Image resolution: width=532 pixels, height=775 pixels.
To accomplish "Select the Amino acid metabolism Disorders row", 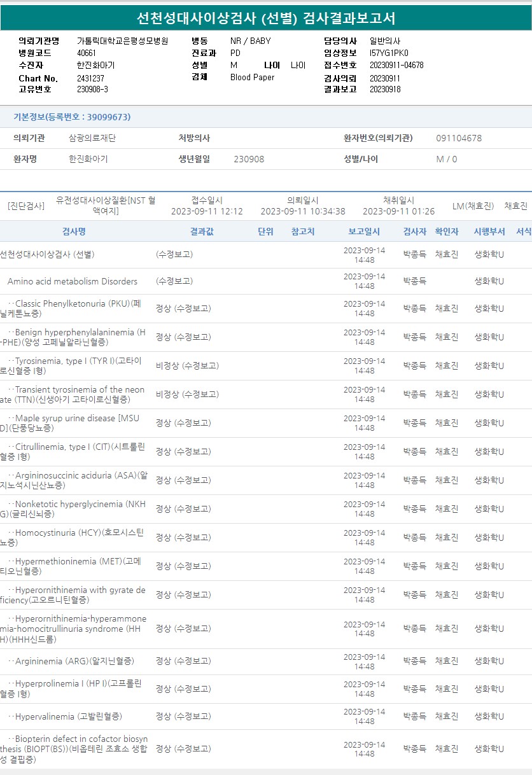I will pos(73,281).
